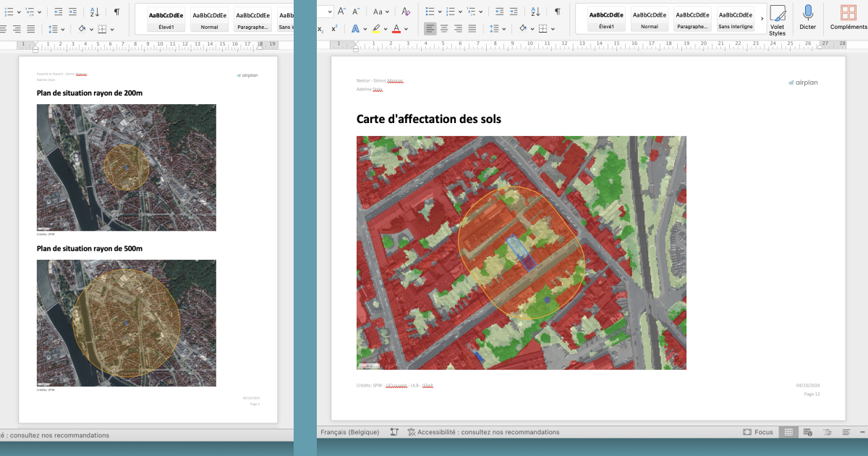Apply text effects in right window
868x456 pixels.
tap(354, 28)
